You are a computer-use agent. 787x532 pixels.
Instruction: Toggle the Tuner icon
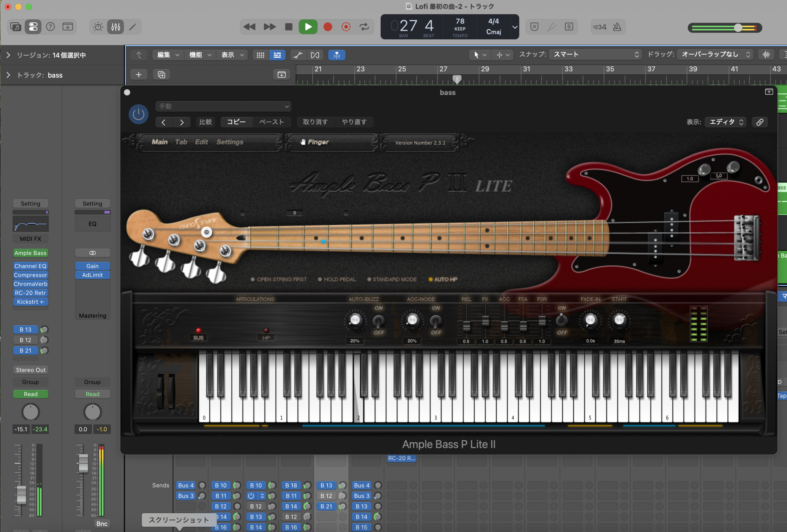tap(552, 27)
